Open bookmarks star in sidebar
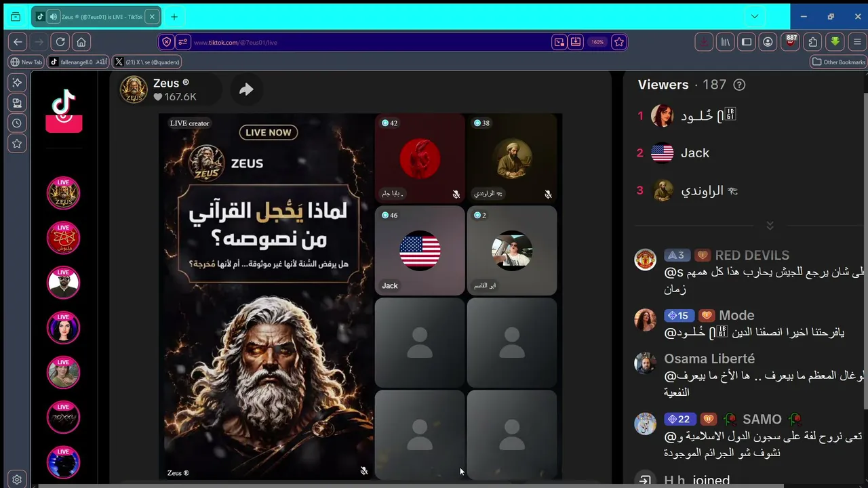The image size is (868, 488). click(17, 144)
